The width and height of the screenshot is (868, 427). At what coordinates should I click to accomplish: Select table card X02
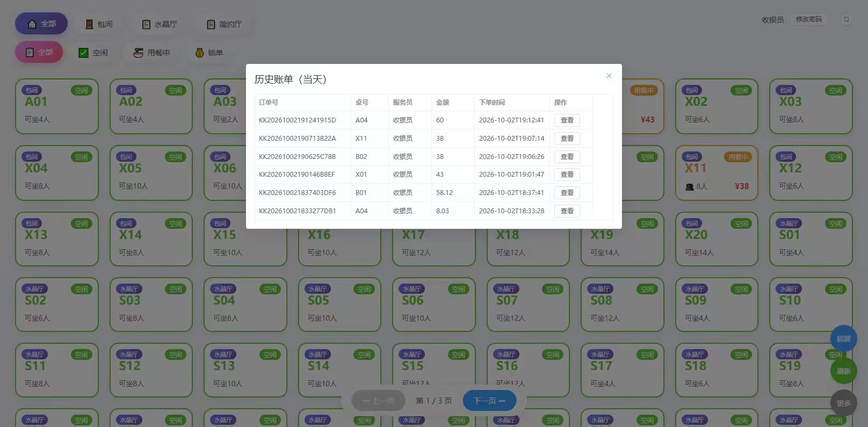click(717, 106)
